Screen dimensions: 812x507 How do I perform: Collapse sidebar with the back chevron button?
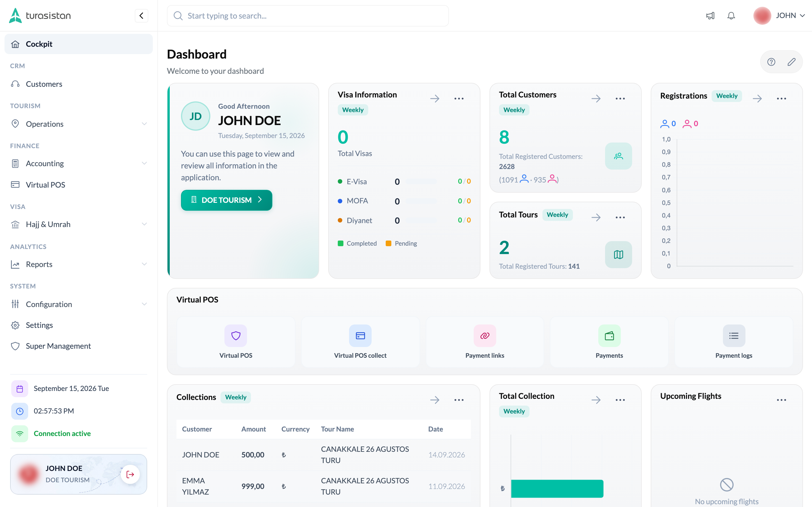pos(141,16)
